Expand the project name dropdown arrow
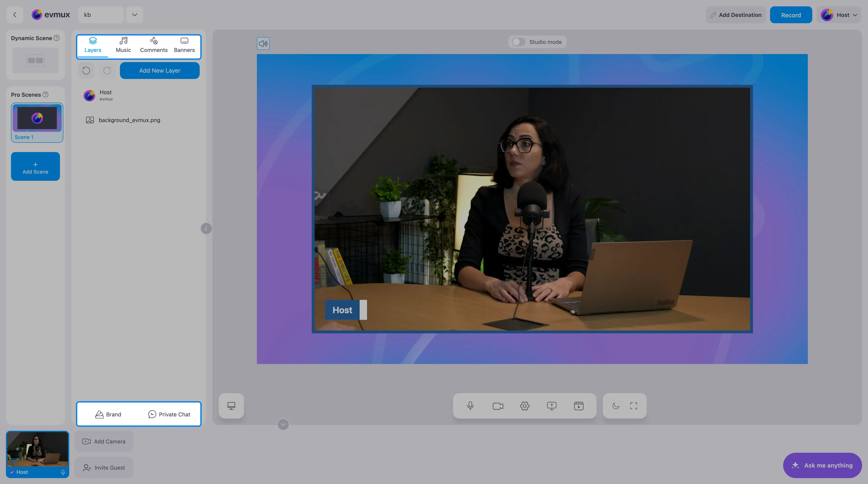 pyautogui.click(x=134, y=15)
